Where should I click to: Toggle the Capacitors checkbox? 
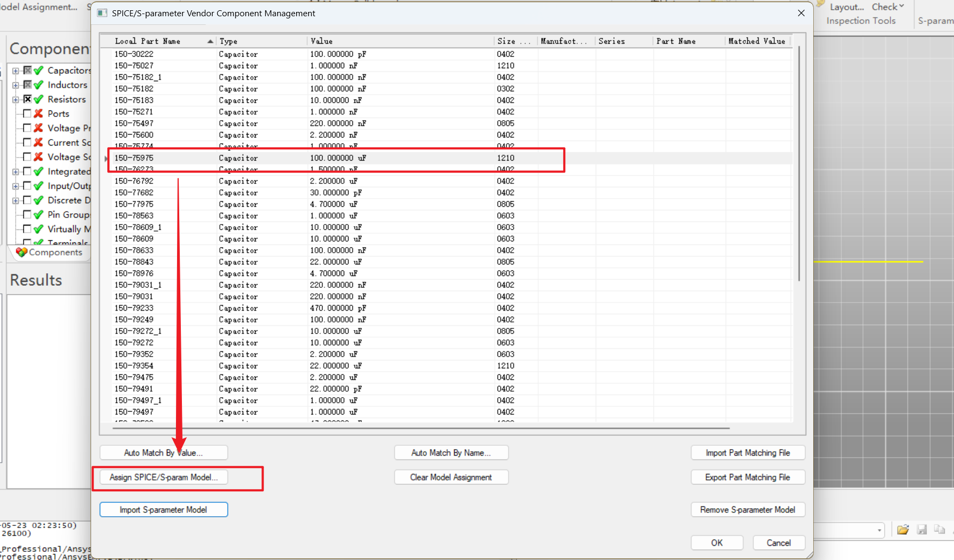27,70
